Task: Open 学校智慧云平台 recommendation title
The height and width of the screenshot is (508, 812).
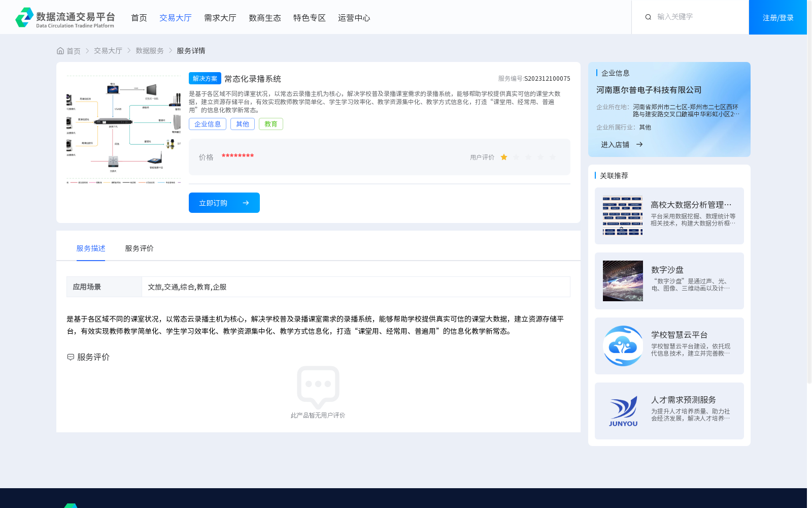Action: [x=680, y=335]
